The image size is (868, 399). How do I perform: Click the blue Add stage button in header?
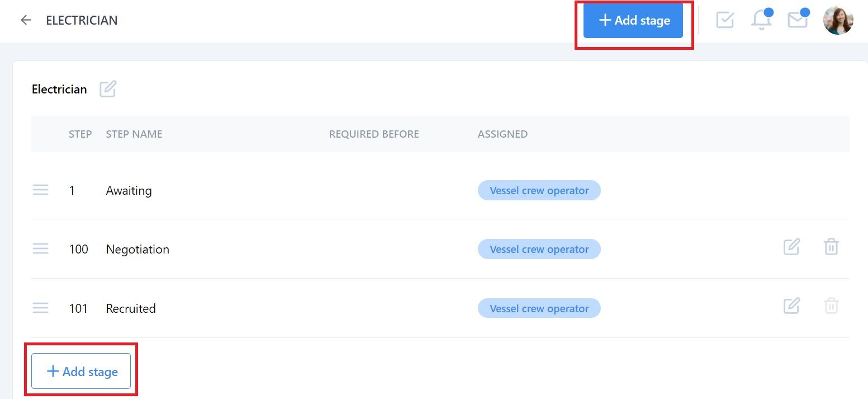coord(633,21)
